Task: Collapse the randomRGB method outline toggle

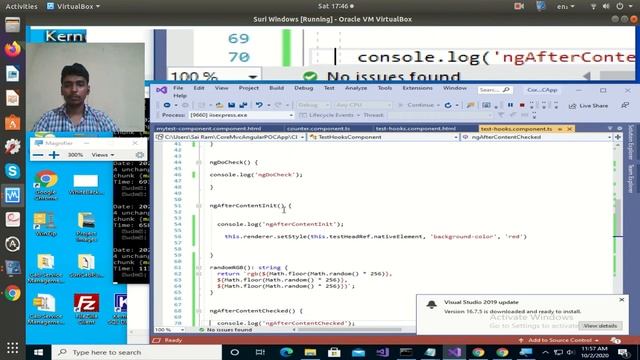Action: tap(198, 268)
